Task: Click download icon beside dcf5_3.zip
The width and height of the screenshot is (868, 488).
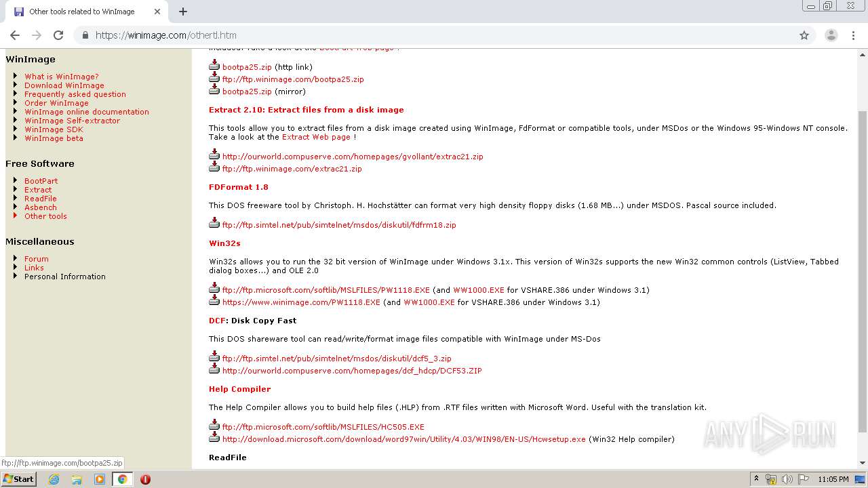Action: (x=214, y=357)
